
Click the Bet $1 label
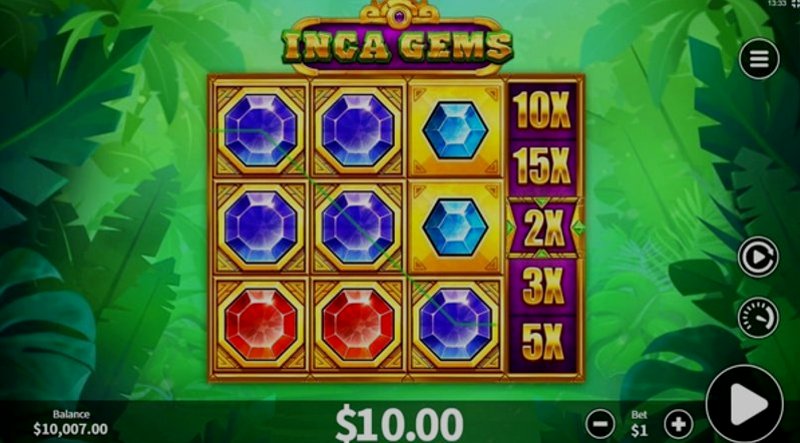pyautogui.click(x=639, y=424)
